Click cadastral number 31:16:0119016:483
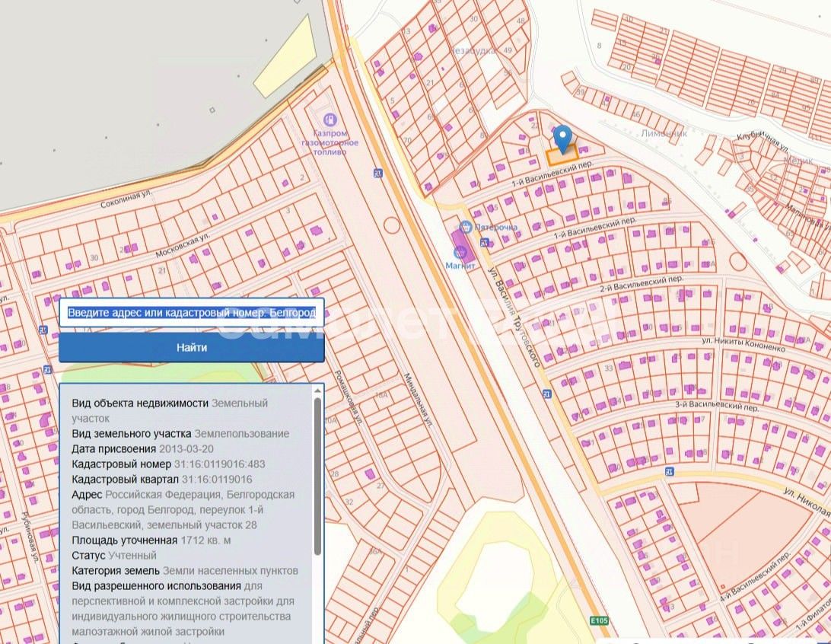Viewport: 831px width, 644px height. tap(219, 464)
